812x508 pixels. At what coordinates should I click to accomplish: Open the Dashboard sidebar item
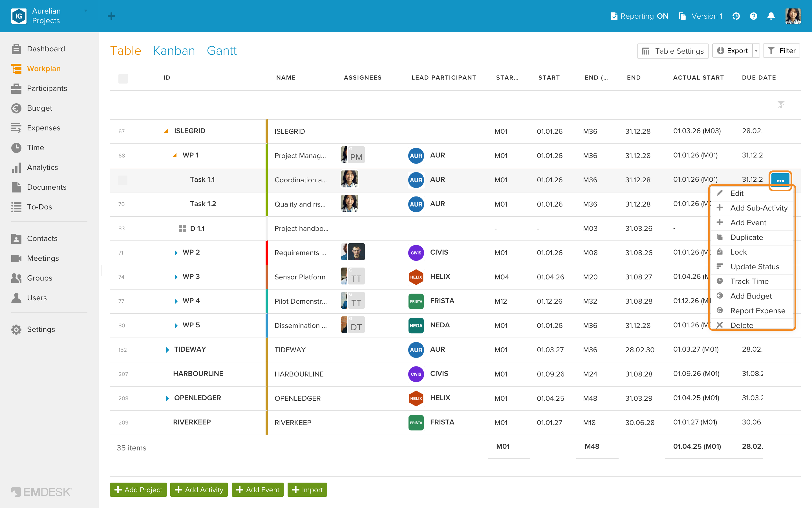tap(38, 49)
